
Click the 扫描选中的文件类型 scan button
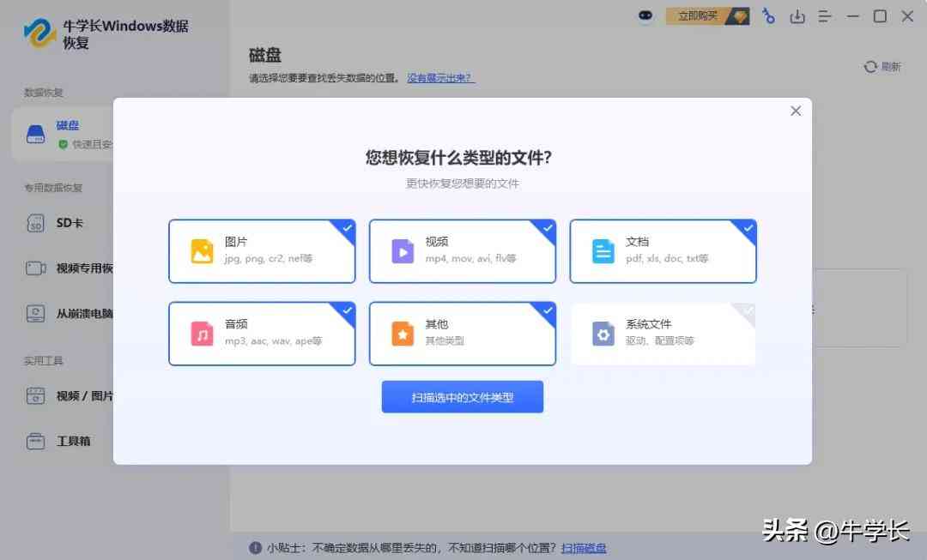pos(463,396)
